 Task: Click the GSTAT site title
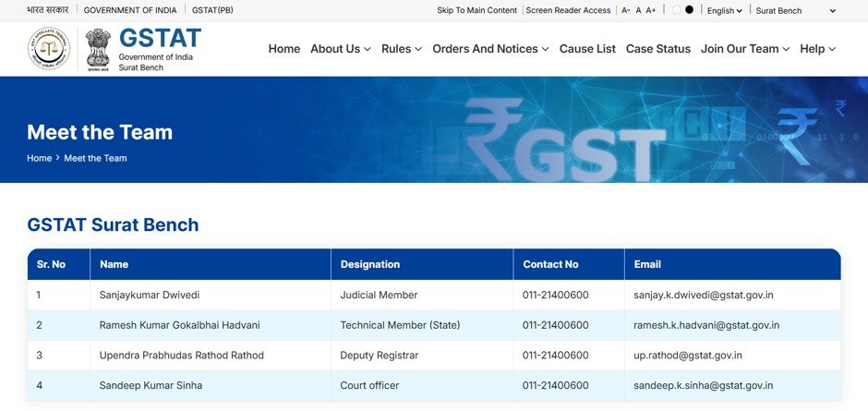point(160,38)
